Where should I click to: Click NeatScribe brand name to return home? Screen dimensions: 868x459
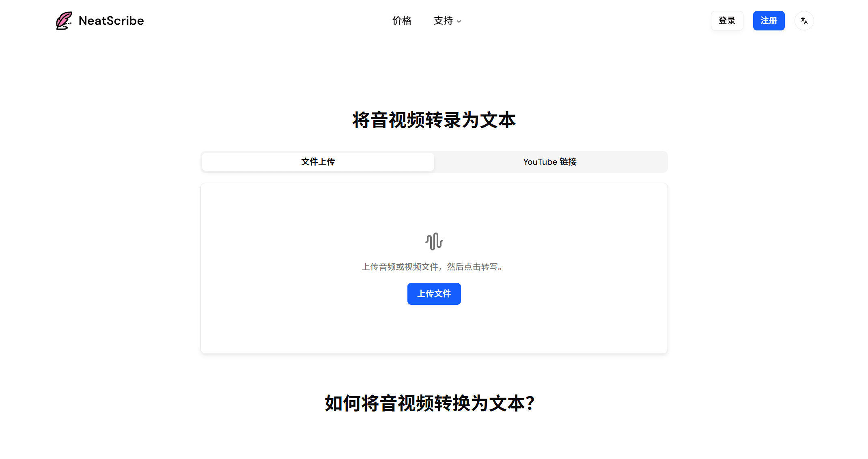111,20
